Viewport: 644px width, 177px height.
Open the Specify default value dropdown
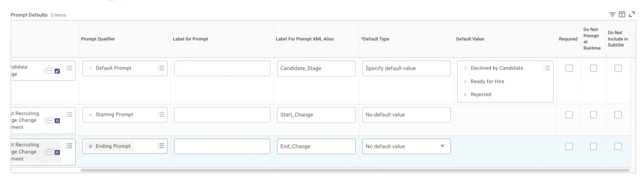(406, 68)
